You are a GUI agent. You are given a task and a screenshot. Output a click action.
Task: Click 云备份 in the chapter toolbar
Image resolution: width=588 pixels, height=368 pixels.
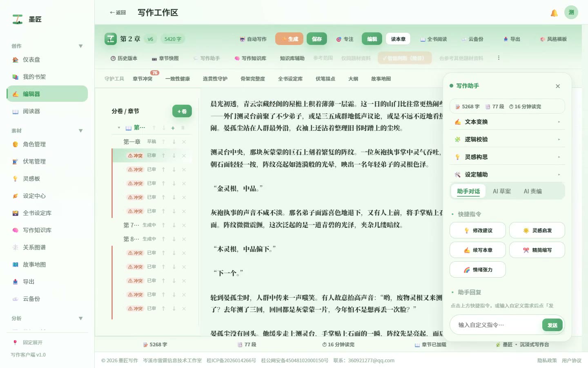click(472, 39)
